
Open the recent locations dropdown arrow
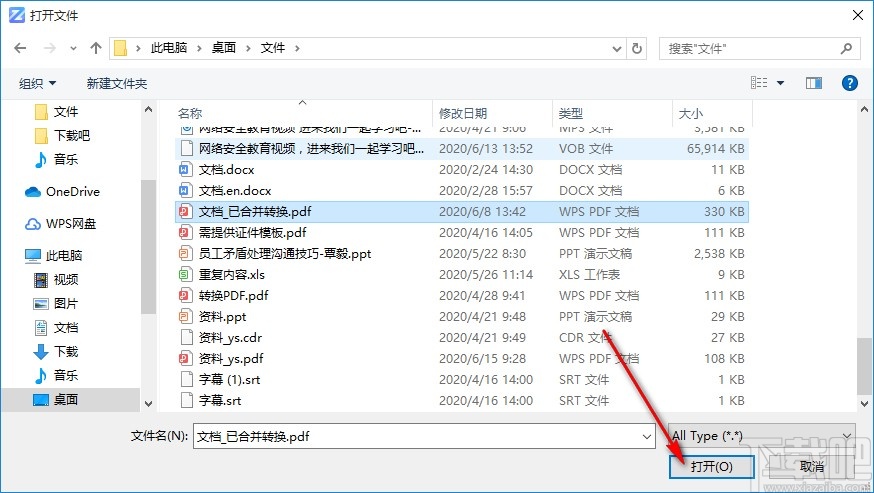click(73, 49)
